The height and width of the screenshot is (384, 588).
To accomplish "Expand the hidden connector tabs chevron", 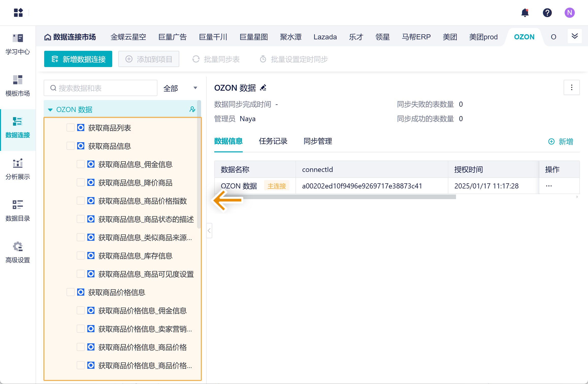I will tap(575, 36).
